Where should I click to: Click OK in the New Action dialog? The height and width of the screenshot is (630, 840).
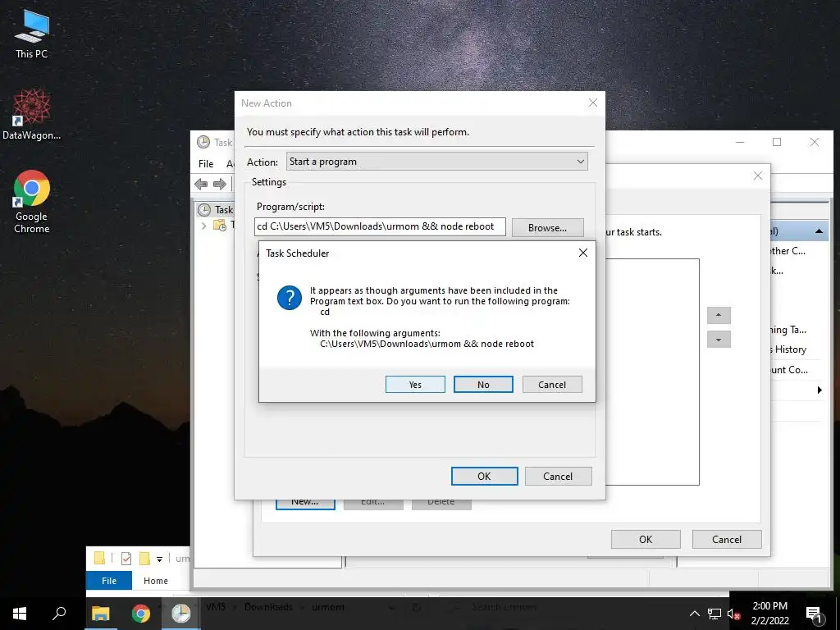(x=484, y=477)
